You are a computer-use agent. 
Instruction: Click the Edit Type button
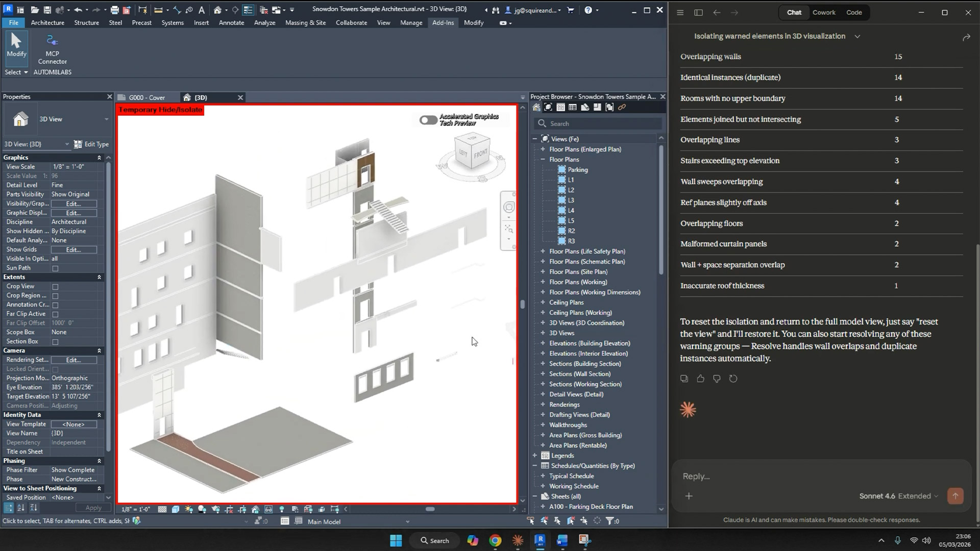pyautogui.click(x=91, y=144)
